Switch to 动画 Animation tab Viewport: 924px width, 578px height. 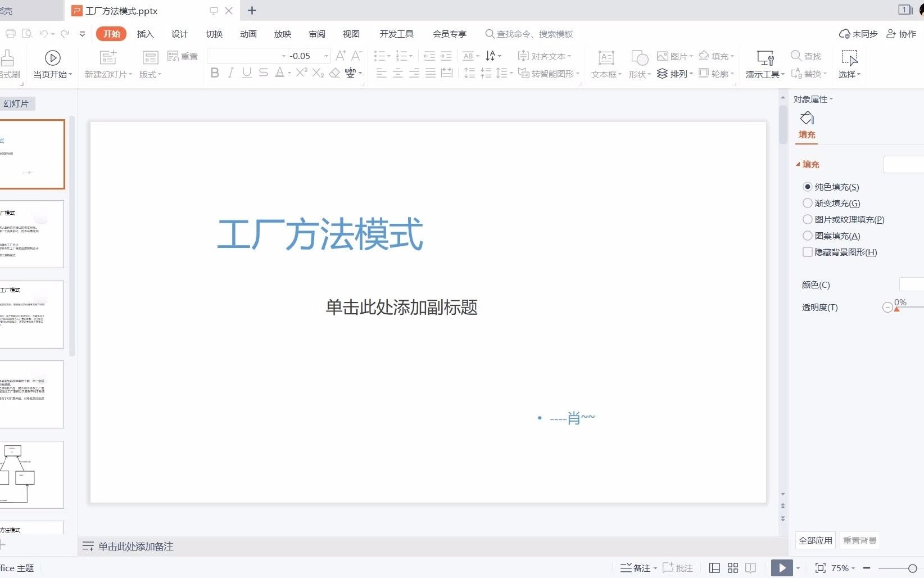coord(248,34)
